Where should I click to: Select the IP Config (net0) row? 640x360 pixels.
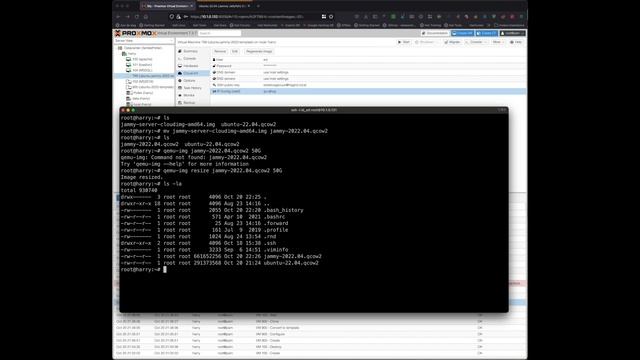coord(368,91)
